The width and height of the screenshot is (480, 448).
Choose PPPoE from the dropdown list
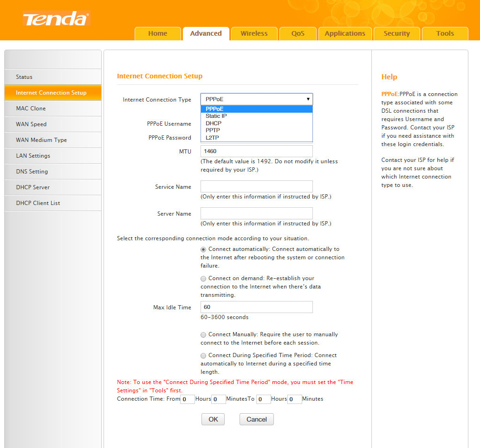[x=257, y=109]
